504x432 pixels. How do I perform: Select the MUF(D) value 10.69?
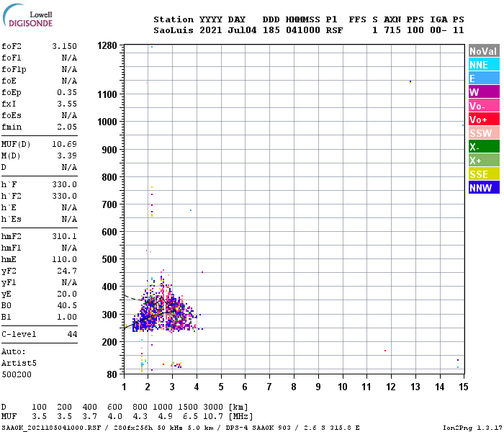pos(65,144)
